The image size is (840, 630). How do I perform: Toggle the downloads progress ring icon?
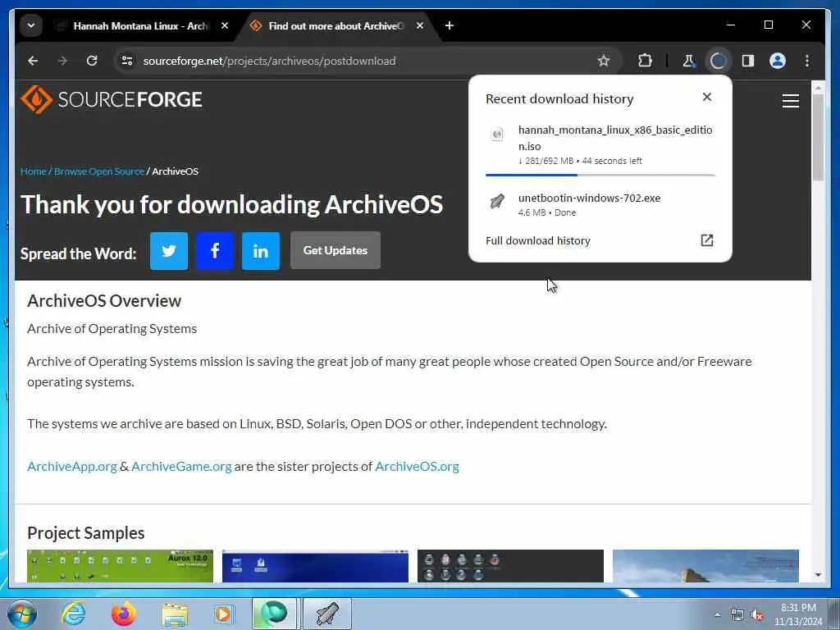point(718,61)
